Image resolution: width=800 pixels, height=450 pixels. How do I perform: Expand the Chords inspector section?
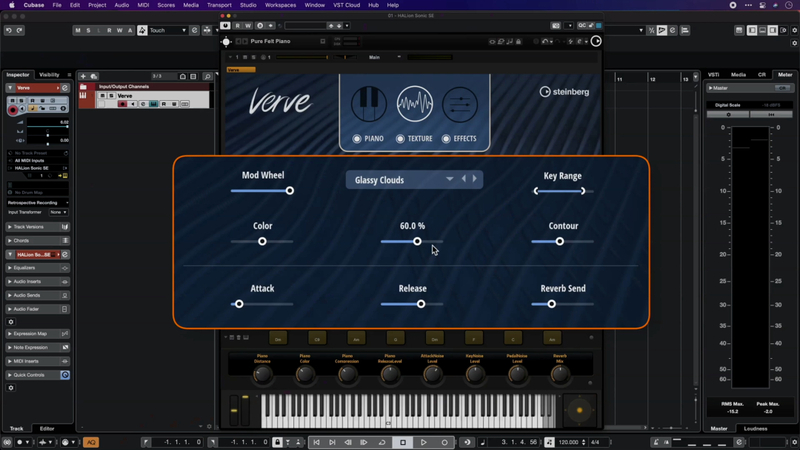click(x=38, y=241)
